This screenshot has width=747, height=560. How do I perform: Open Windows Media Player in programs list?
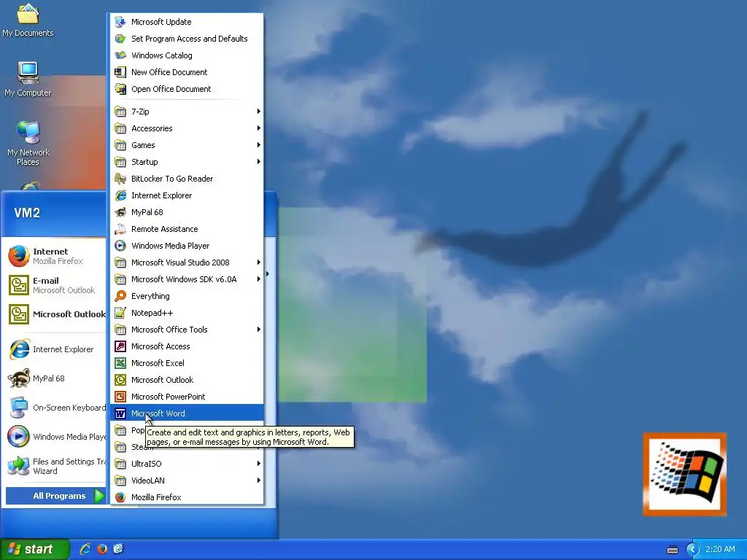(187, 246)
